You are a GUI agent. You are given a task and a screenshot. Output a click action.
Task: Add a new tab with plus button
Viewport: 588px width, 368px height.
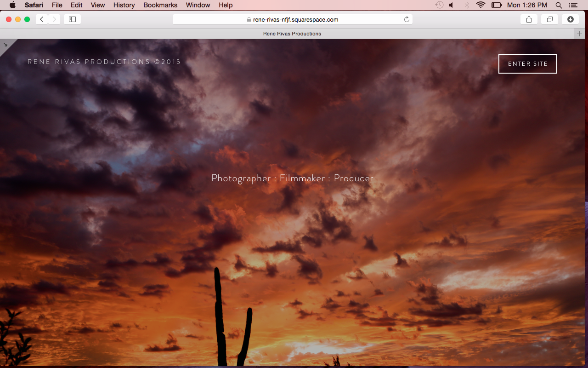(x=579, y=34)
